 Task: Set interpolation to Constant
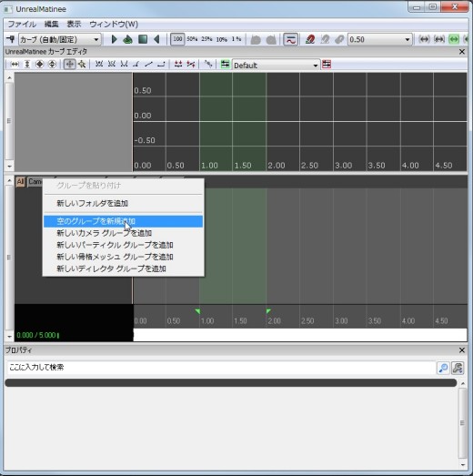(161, 64)
